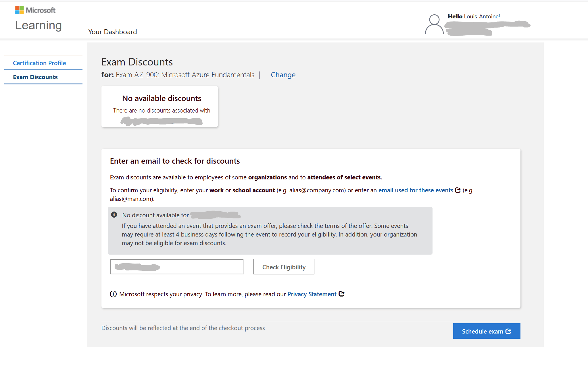This screenshot has width=588, height=372.
Task: Click external-link icon after Privacy Statement
Action: click(341, 294)
